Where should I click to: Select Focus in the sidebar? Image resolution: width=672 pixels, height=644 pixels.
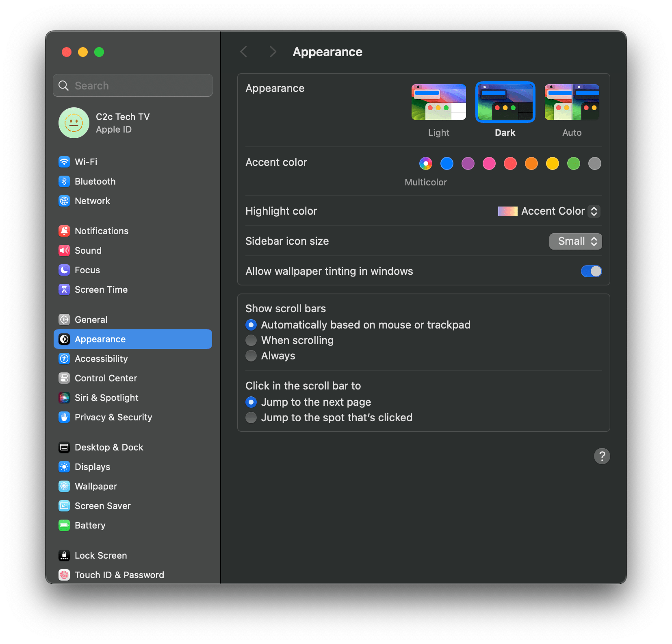[x=87, y=270]
